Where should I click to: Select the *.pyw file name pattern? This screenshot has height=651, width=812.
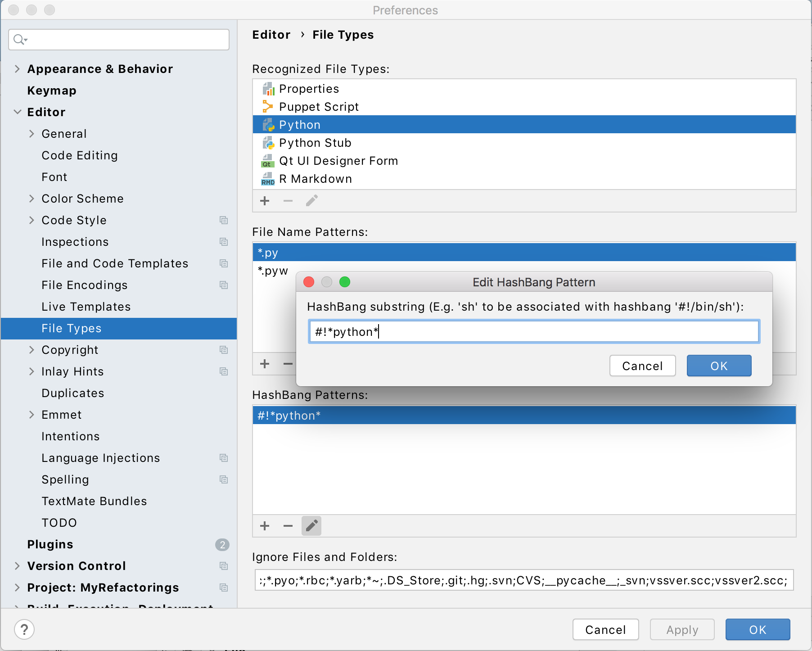click(x=273, y=271)
